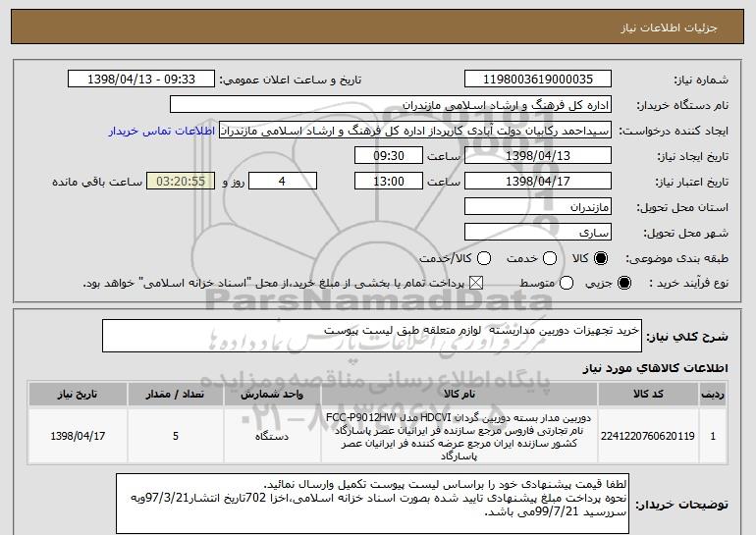Click the تعداد / مقدار column header

176,395
